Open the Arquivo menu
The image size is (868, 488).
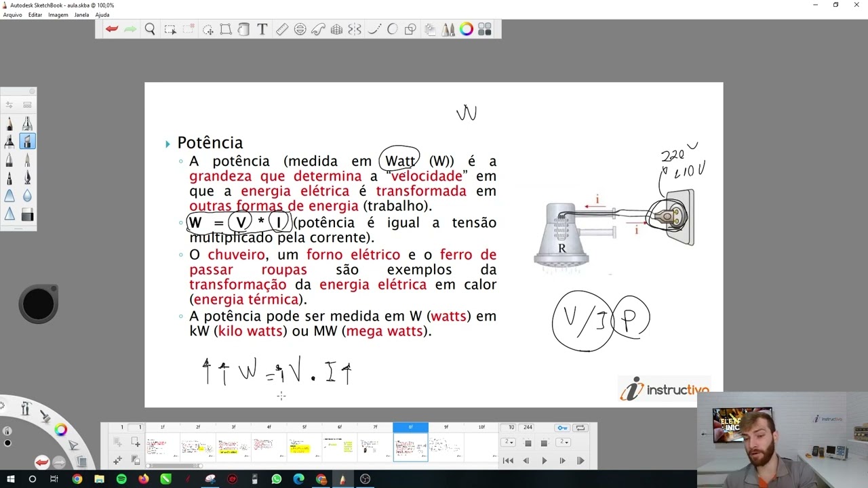point(12,15)
